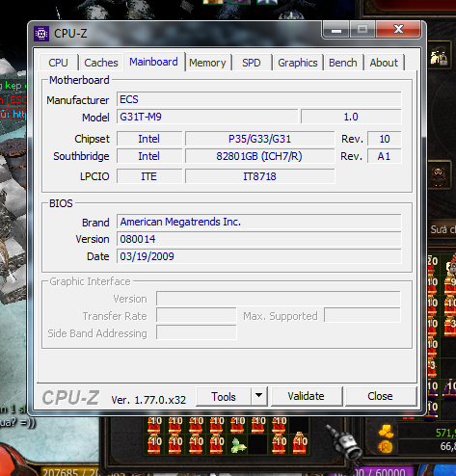Screen dimensions: 456x476
Task: Click the LPCIO model IT8718
Action: [x=259, y=176]
